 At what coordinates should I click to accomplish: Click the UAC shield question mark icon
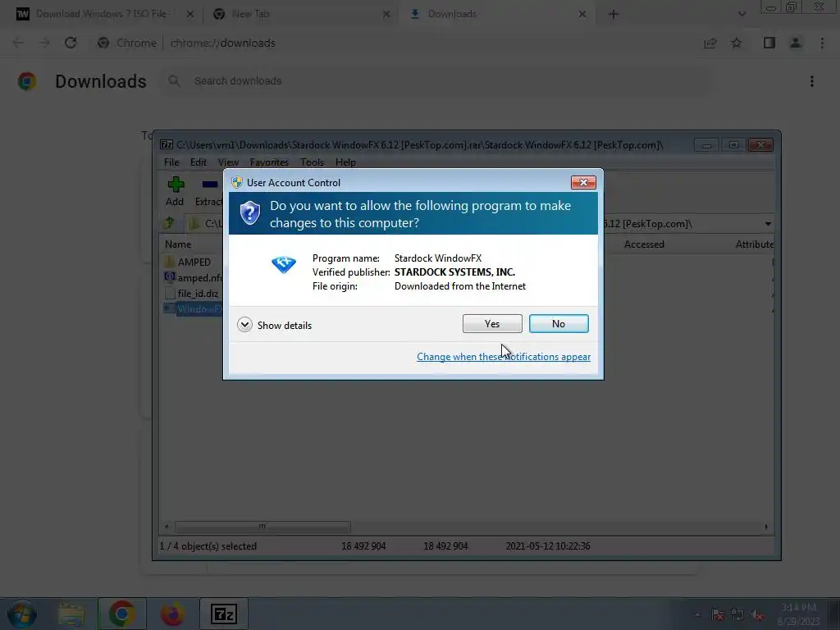tap(249, 213)
